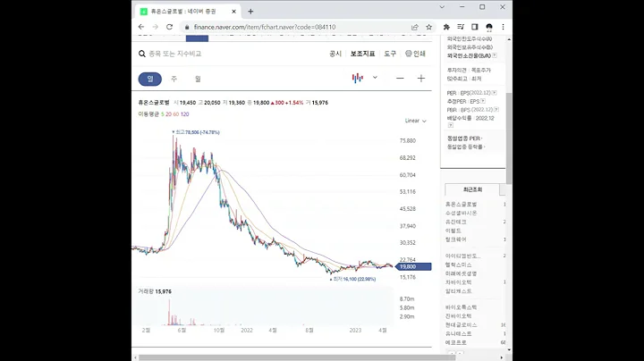Open 이월드 in recent list
Image resolution: width=644 pixels, height=361 pixels.
[x=453, y=231]
